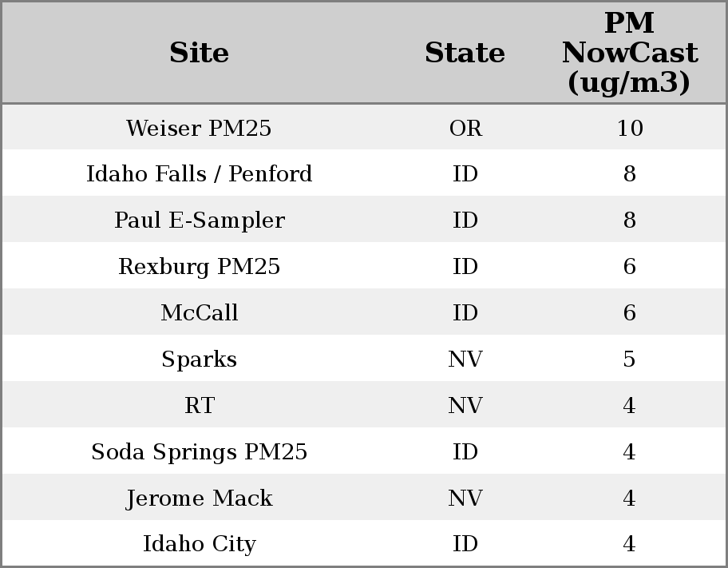The height and width of the screenshot is (568, 728).
Task: Click the ID state cell for McCall
Action: 465,313
